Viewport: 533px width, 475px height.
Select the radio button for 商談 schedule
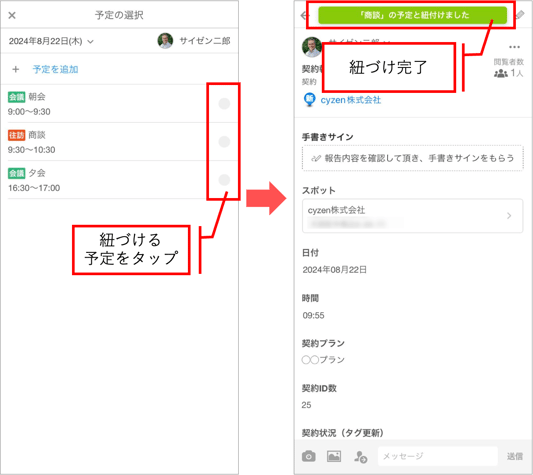(x=224, y=141)
